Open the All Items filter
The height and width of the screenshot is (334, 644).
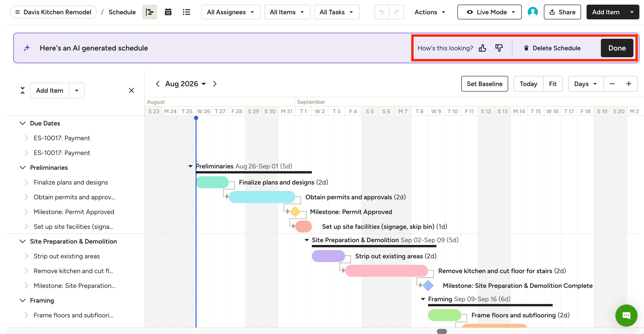[x=287, y=12]
